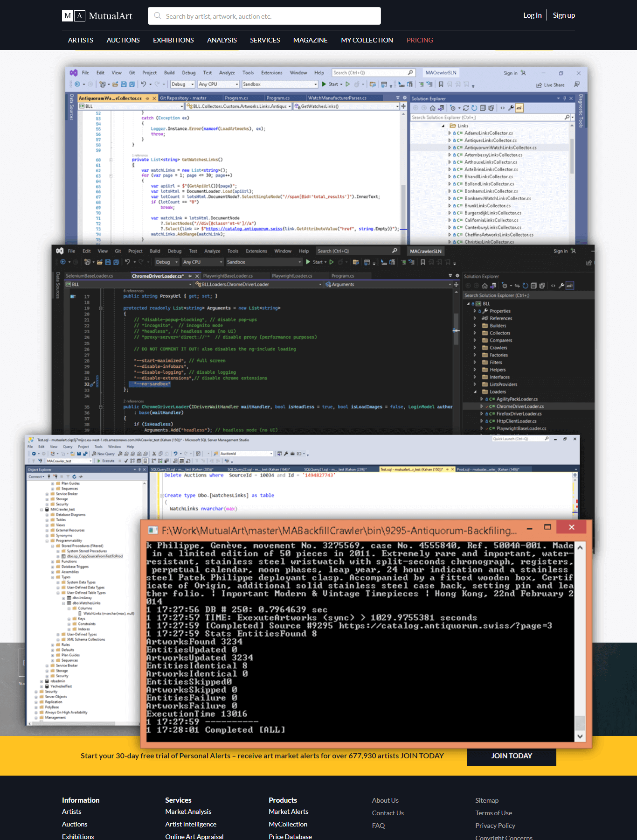Toggle Show All Files in dark Visual Studio Solution Explorer
637x840 pixels.
tap(541, 286)
